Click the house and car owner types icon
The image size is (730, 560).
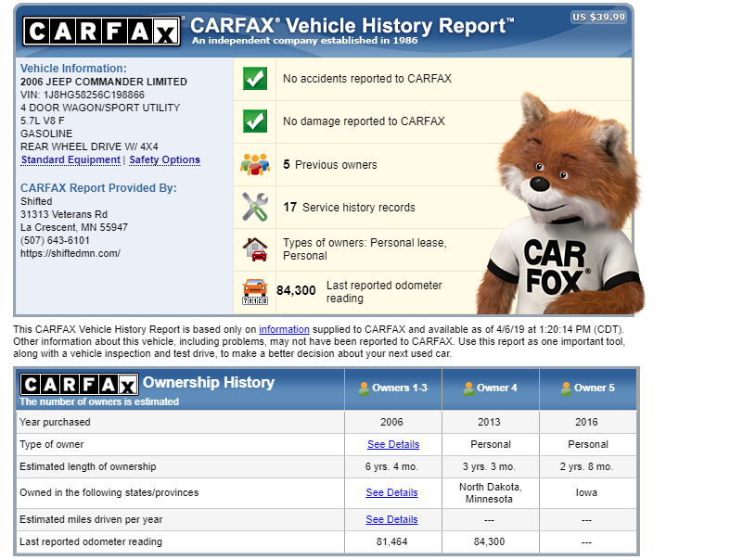tap(255, 248)
